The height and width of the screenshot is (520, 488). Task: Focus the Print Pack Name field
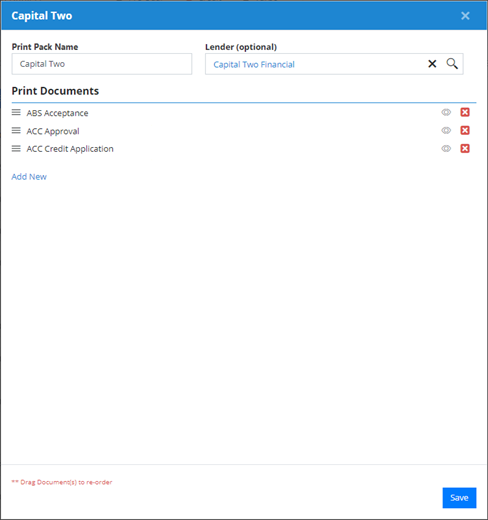(102, 64)
